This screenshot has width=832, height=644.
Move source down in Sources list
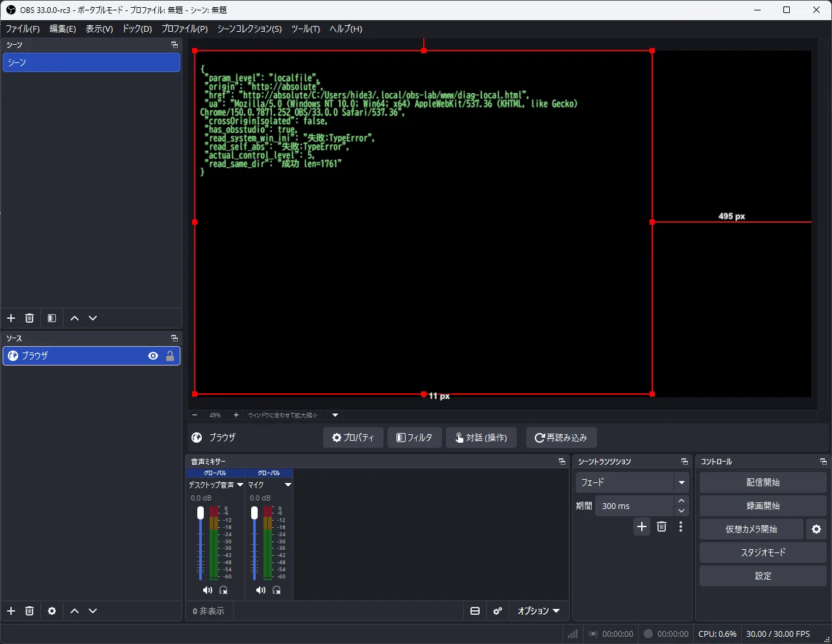(93, 611)
